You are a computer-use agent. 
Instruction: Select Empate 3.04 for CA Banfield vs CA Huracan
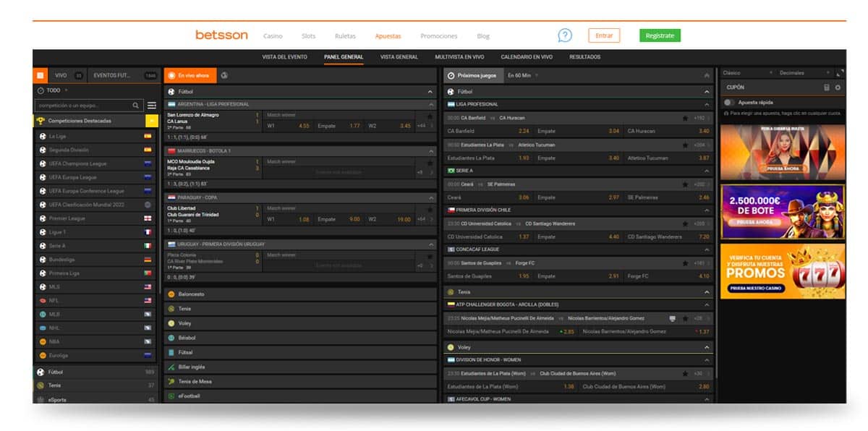pyautogui.click(x=578, y=131)
